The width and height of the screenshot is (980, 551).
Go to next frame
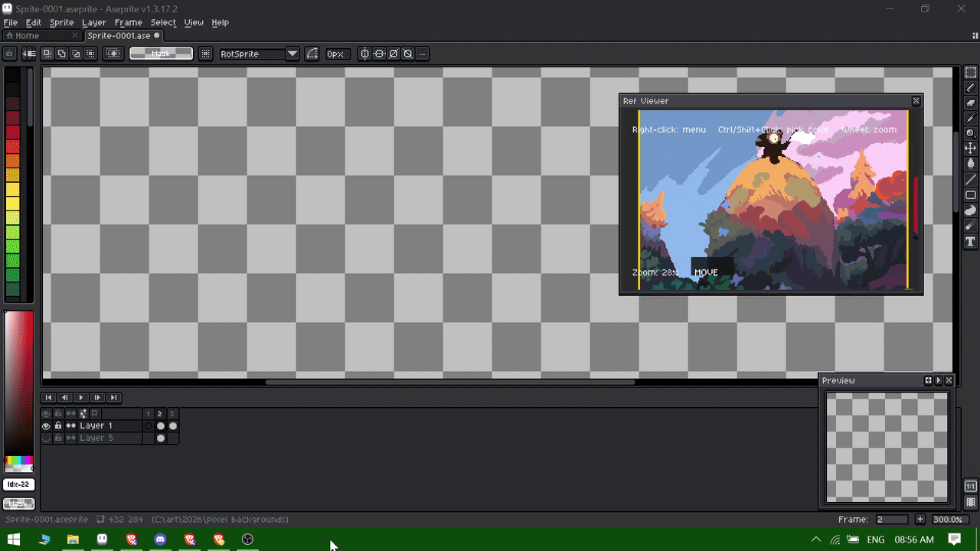coord(97,397)
